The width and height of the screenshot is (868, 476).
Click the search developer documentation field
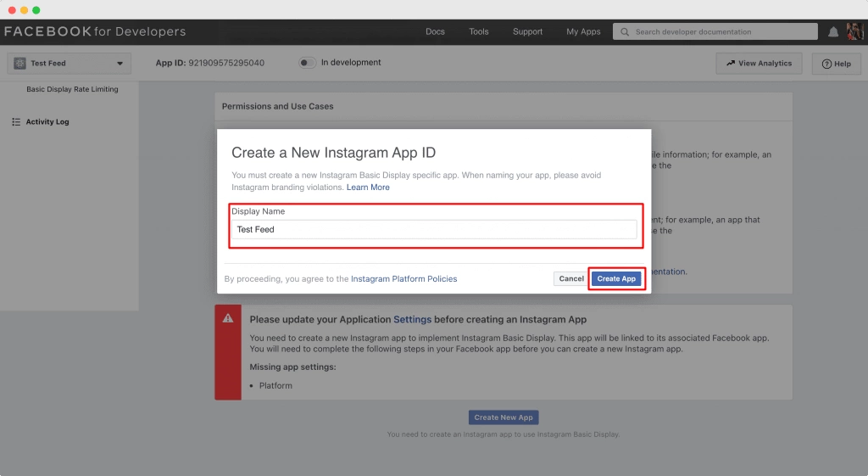[715, 31]
